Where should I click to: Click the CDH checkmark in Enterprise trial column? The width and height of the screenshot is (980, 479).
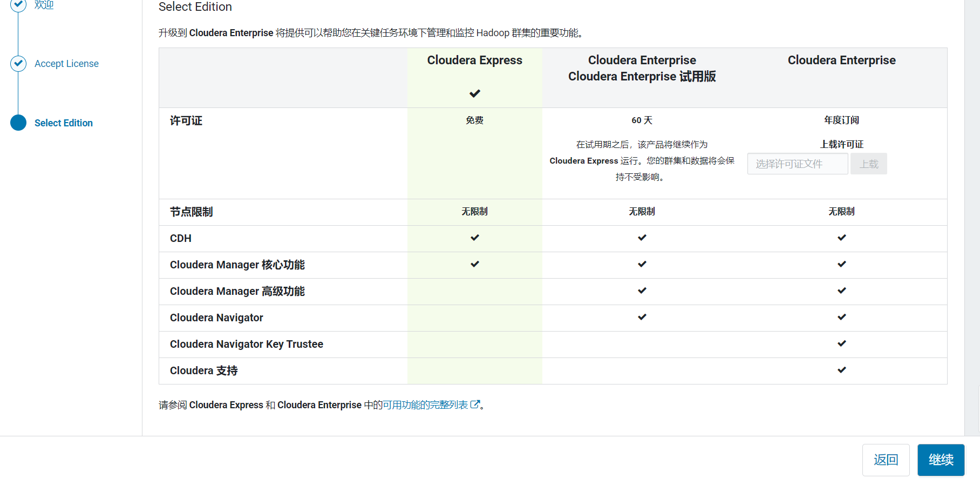(642, 238)
